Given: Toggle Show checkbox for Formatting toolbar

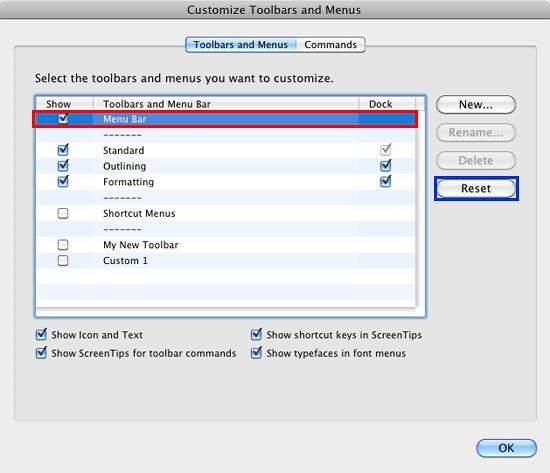Looking at the screenshot, I should [x=63, y=181].
